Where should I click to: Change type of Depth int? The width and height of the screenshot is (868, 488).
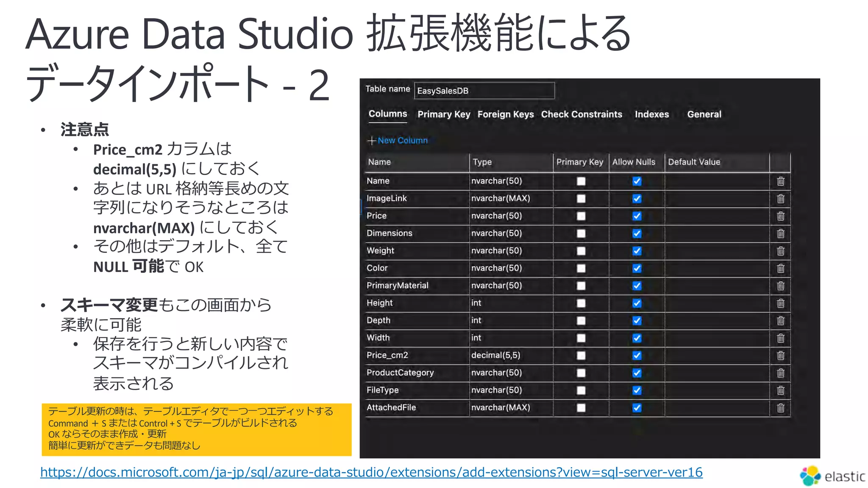pos(511,320)
